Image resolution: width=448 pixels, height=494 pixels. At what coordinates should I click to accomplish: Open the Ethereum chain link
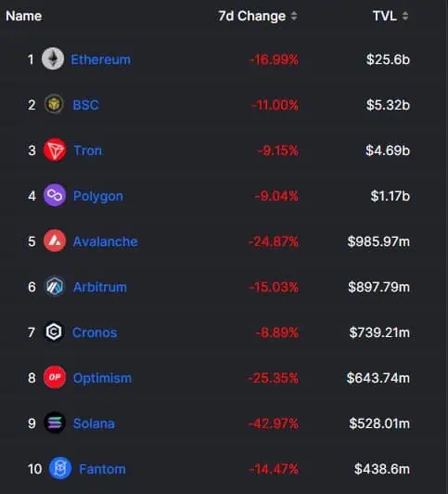point(101,59)
